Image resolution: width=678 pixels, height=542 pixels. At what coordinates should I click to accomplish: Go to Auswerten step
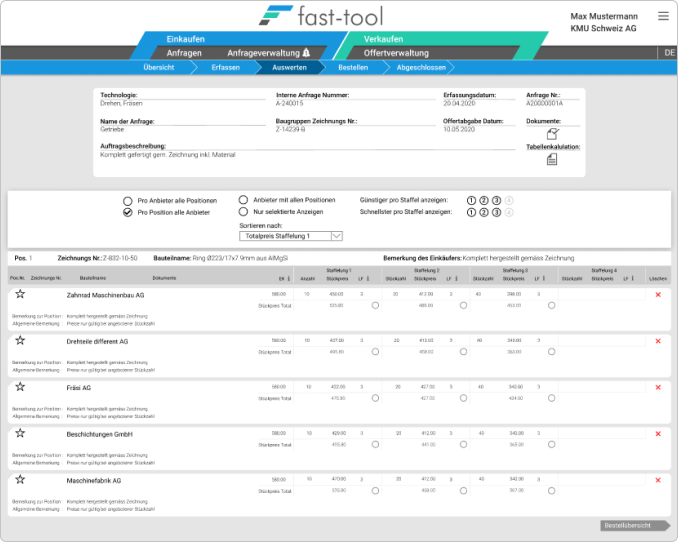[289, 67]
